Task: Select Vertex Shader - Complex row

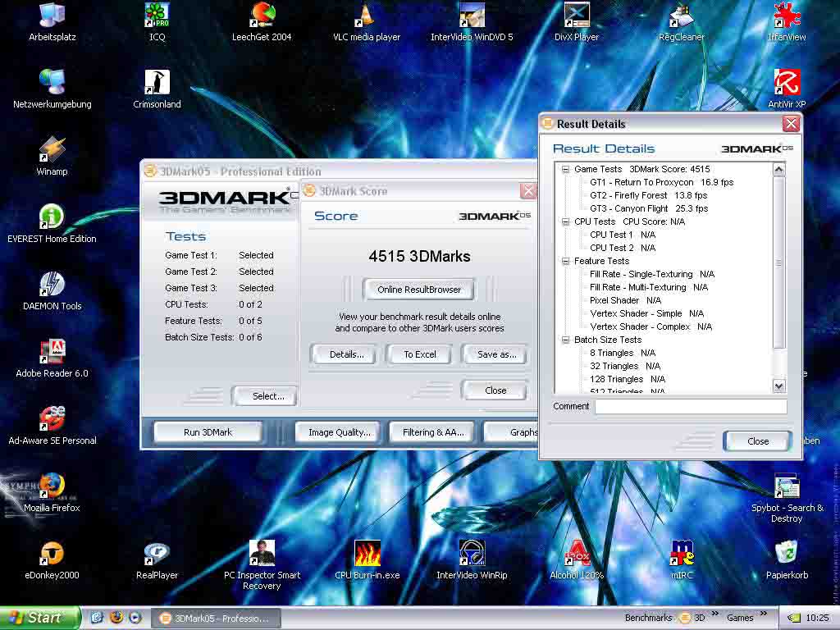Action: 651,326
